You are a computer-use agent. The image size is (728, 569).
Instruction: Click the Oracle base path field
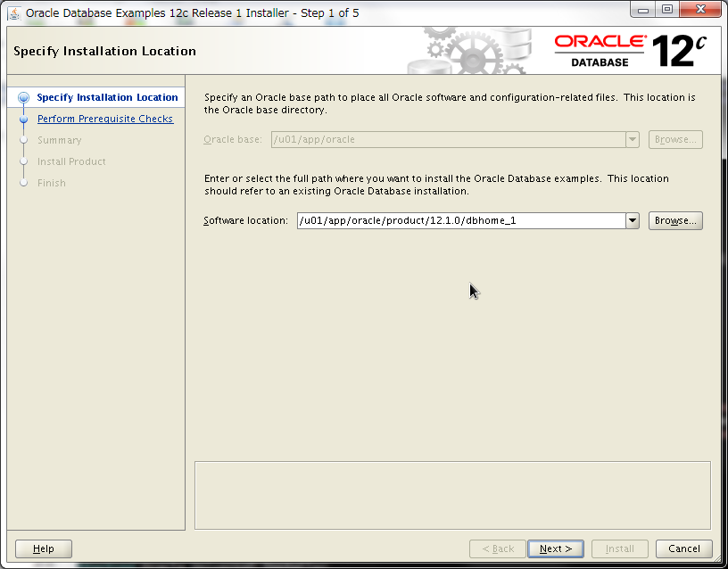coord(449,140)
